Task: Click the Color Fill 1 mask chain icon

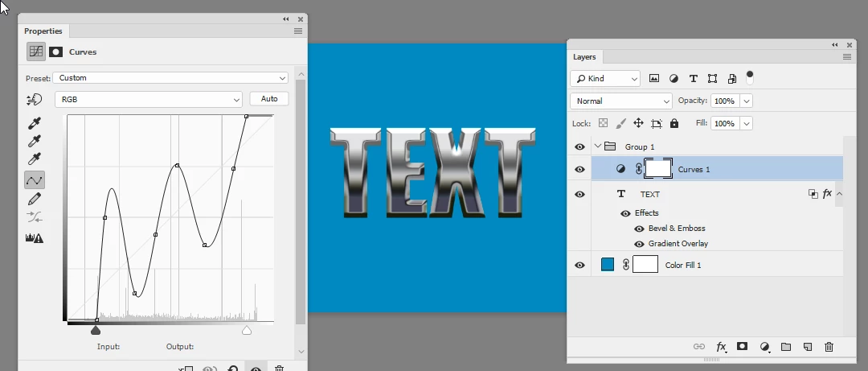Action: (x=625, y=265)
